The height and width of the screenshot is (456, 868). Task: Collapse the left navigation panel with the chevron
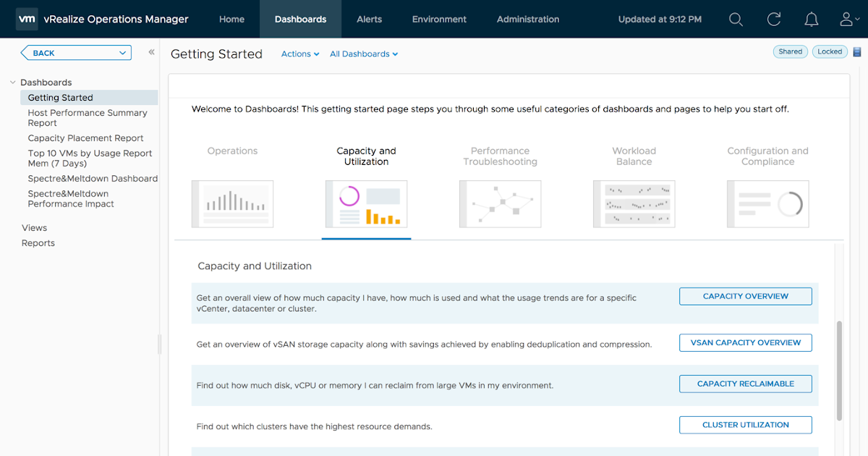coord(151,52)
